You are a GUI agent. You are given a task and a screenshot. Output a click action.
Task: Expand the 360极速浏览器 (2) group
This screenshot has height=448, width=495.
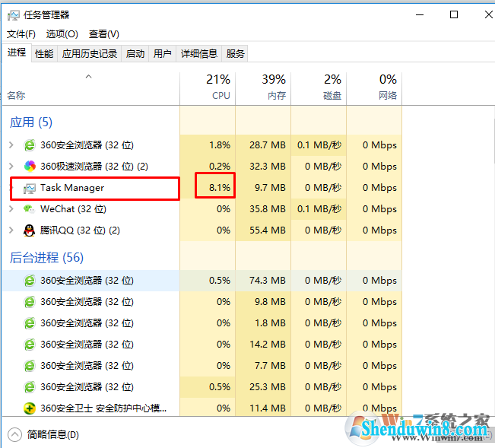click(x=11, y=166)
